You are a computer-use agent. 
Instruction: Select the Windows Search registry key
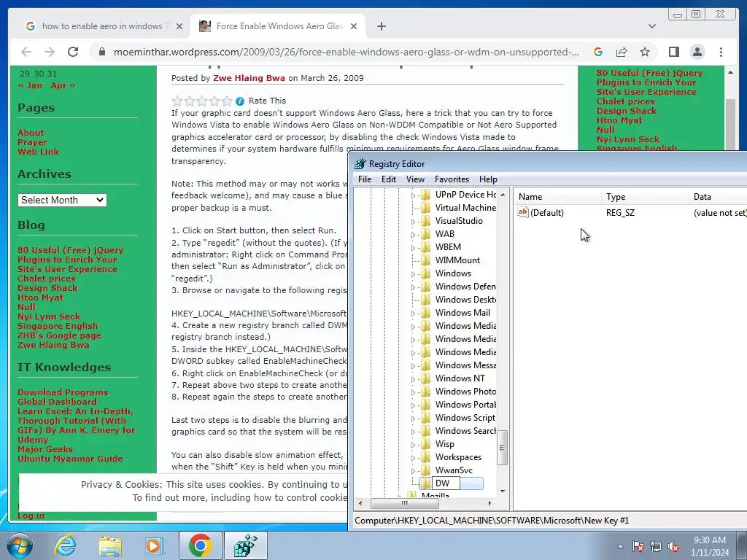coord(465,431)
